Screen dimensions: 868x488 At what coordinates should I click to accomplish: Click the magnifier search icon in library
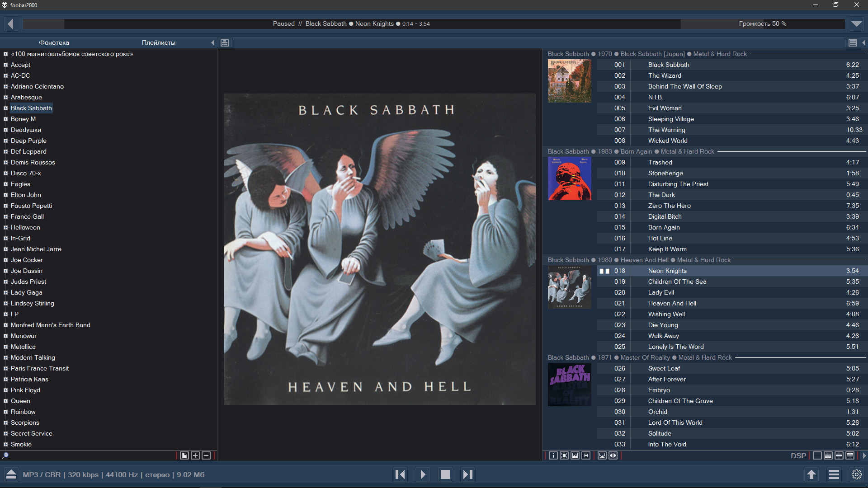click(x=6, y=455)
